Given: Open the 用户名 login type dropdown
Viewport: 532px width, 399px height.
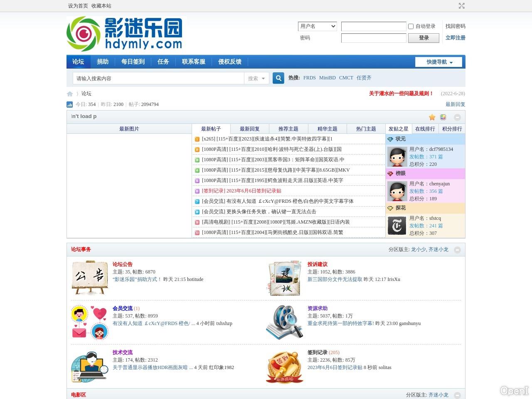Looking at the screenshot, I should click(x=317, y=26).
